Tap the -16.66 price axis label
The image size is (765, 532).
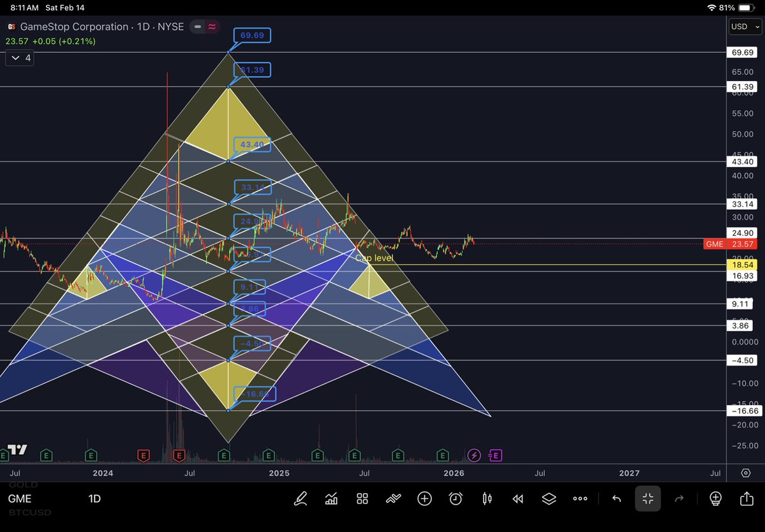click(743, 411)
